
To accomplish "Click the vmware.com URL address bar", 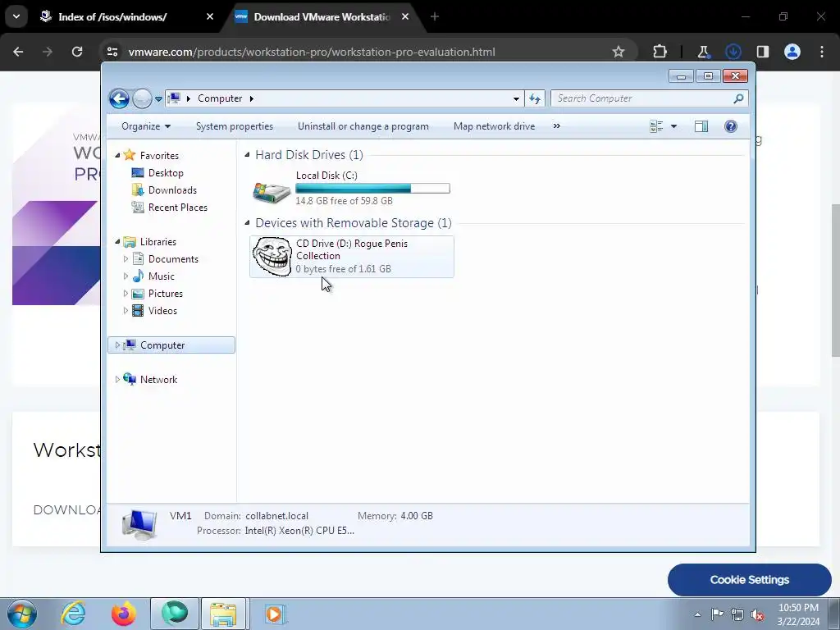I will [312, 52].
